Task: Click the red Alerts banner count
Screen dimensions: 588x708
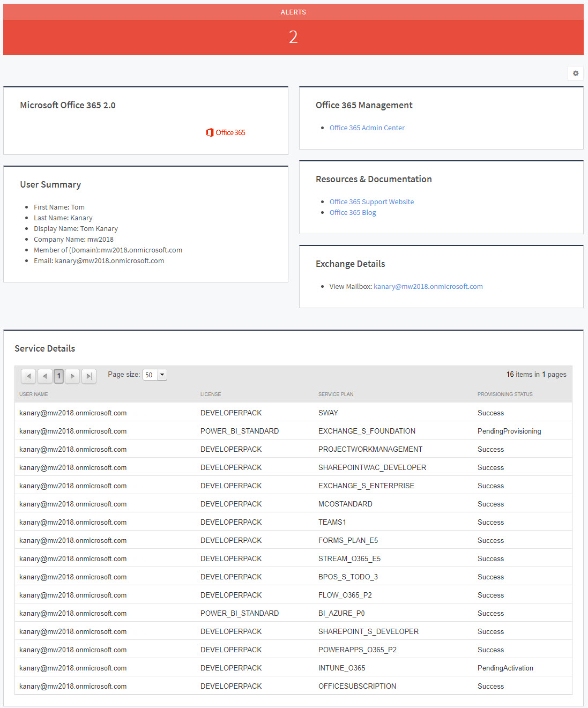Action: [x=293, y=37]
